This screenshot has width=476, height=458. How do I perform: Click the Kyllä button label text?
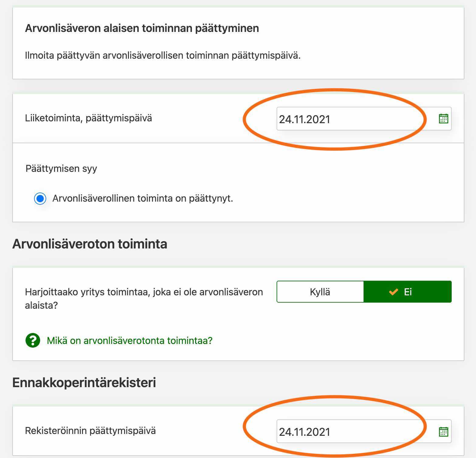[320, 292]
